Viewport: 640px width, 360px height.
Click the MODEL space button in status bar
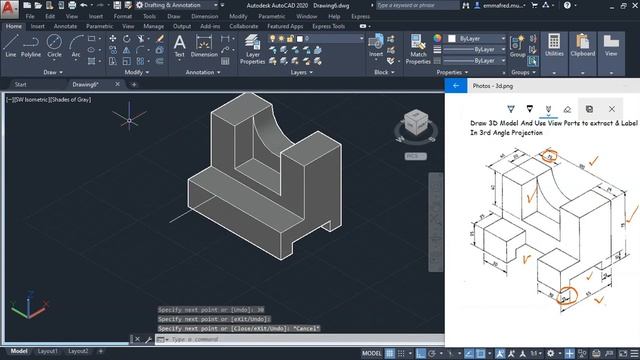point(371,353)
